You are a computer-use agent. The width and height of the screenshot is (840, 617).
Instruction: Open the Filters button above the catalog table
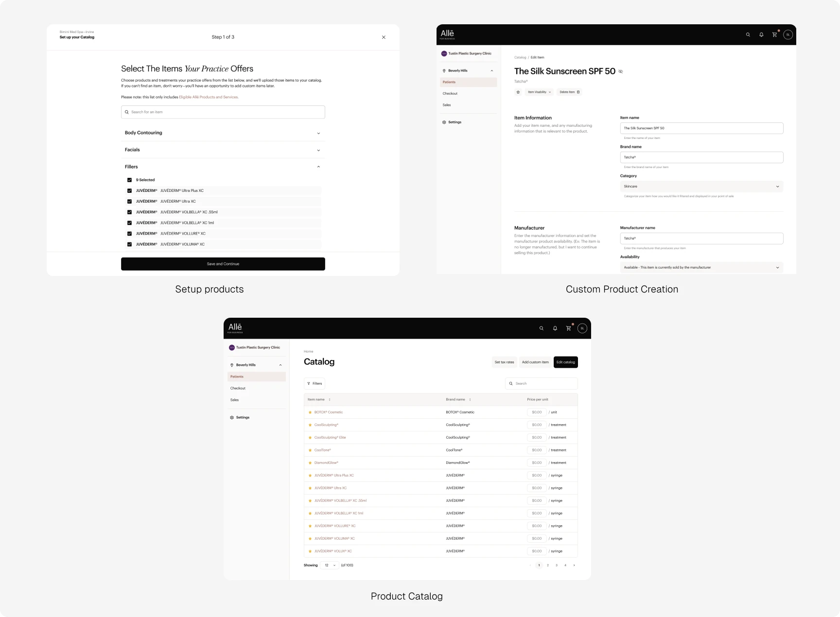pos(315,383)
